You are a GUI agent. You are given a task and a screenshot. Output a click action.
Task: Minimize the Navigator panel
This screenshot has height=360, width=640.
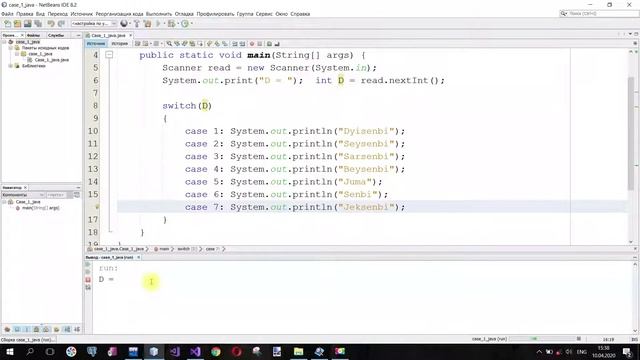[78, 187]
